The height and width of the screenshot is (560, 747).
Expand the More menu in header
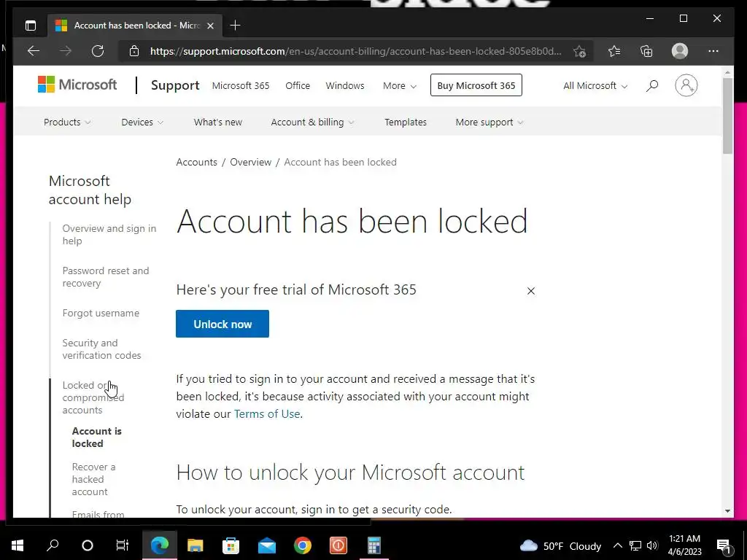pos(400,86)
